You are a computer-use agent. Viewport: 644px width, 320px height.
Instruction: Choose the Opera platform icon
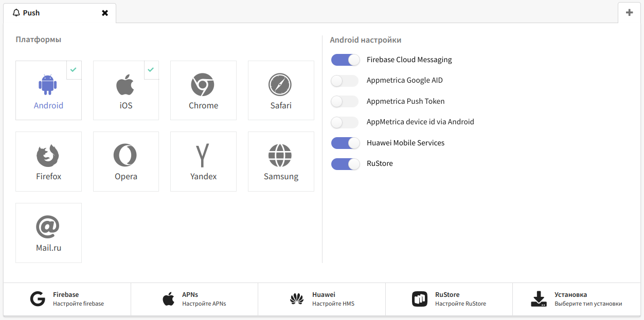click(x=126, y=156)
